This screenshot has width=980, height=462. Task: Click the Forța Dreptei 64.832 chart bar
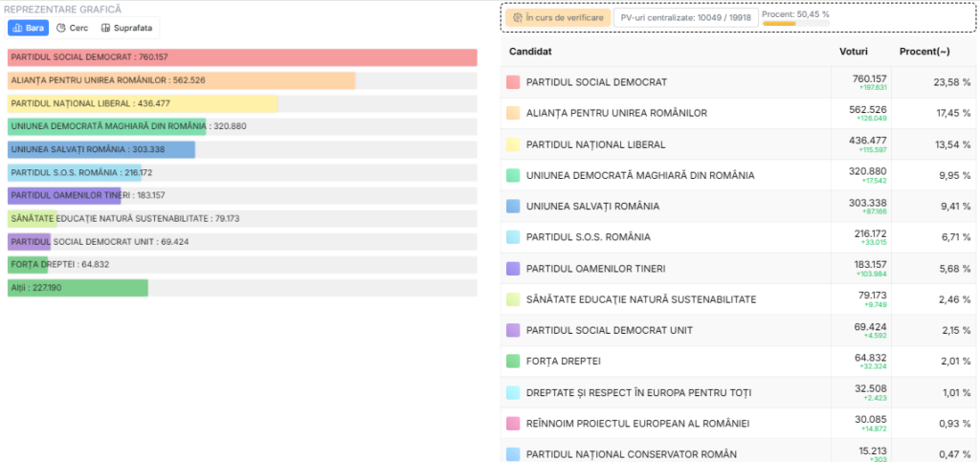pyautogui.click(x=28, y=265)
